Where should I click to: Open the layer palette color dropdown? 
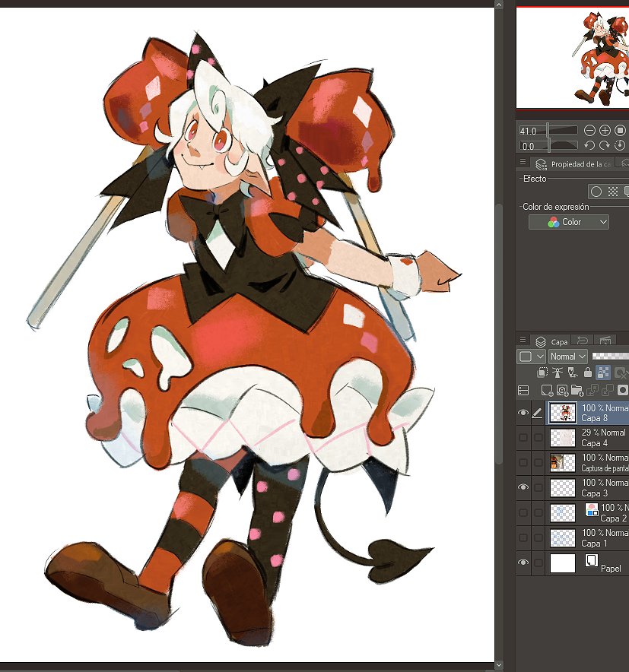click(531, 356)
